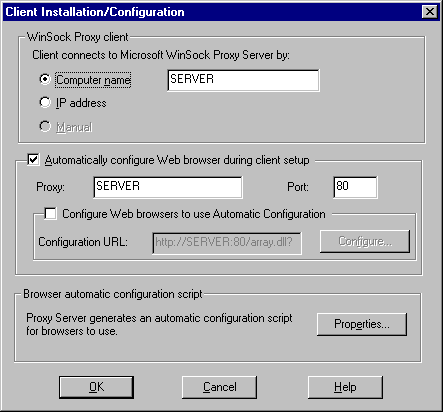Click the Proxy field containing SERVER

pos(168,187)
